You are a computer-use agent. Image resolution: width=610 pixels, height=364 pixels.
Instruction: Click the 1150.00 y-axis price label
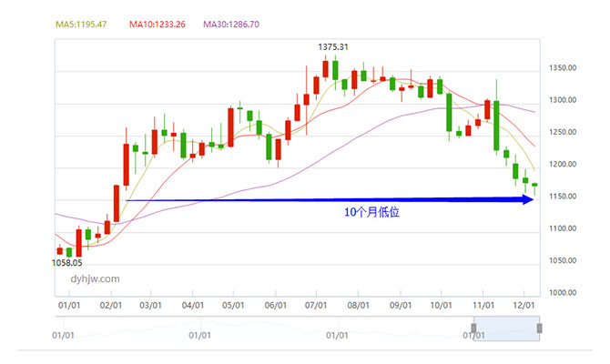click(563, 197)
